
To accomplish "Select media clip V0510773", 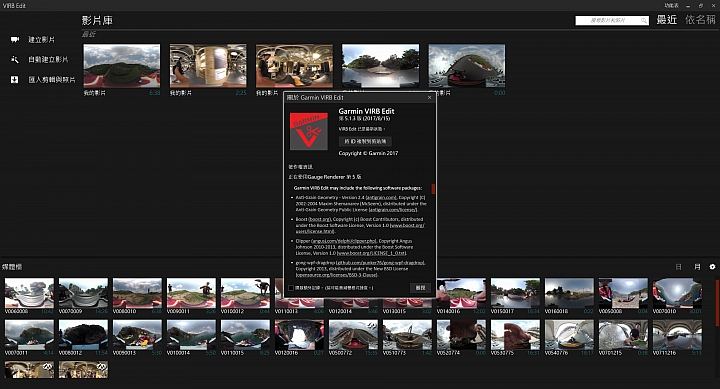I will pos(407,335).
